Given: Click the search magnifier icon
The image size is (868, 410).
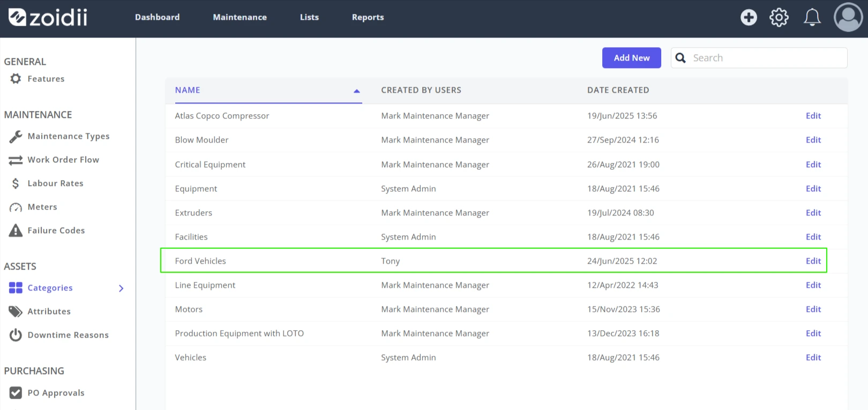Looking at the screenshot, I should coord(680,58).
